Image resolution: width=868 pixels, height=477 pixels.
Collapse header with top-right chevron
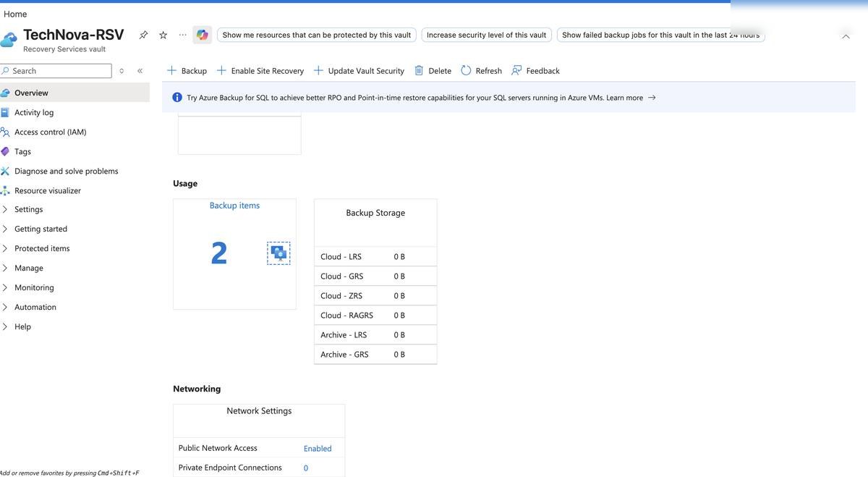click(846, 36)
